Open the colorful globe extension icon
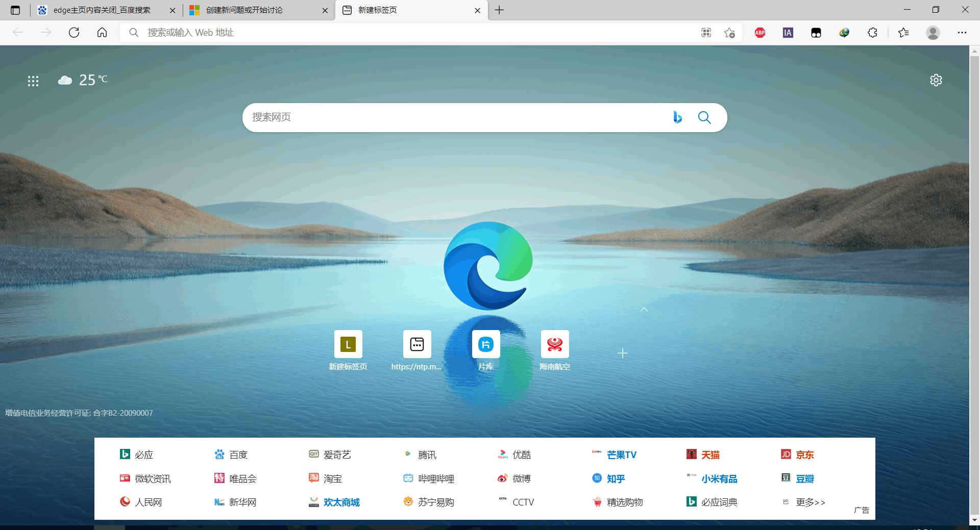The image size is (980, 530). click(x=844, y=33)
